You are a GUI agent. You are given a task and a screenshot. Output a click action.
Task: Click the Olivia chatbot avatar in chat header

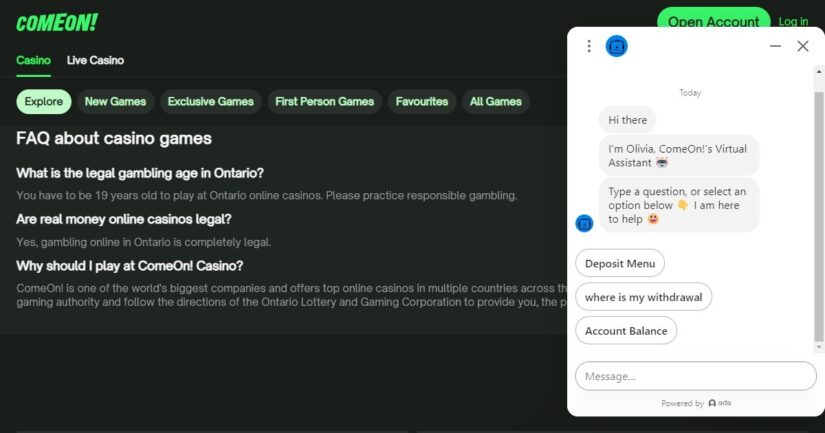pos(616,46)
